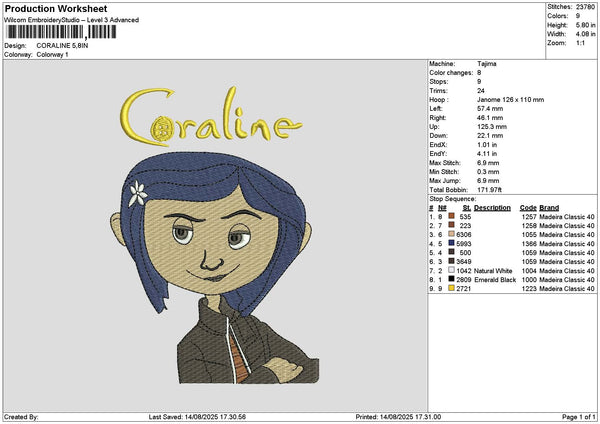Click the Code column header
Screen dimensions: 600x424
pos(530,208)
